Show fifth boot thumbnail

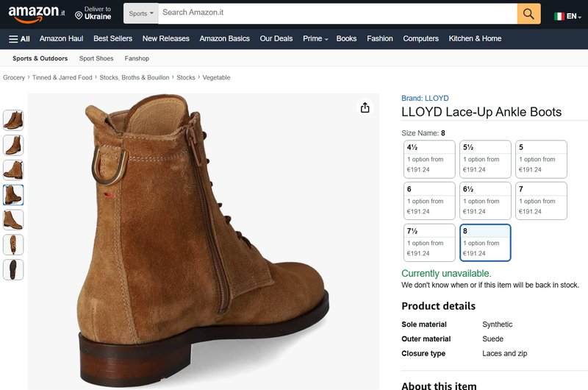[x=13, y=220]
